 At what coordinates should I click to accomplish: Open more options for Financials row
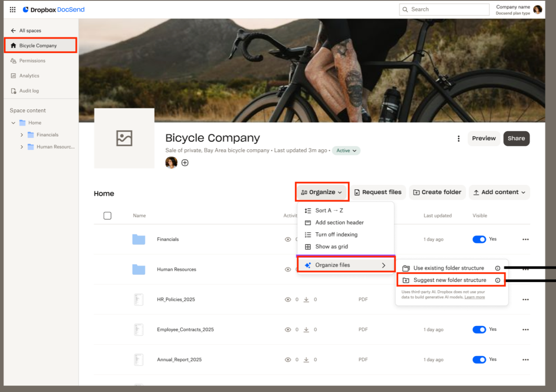tap(525, 240)
